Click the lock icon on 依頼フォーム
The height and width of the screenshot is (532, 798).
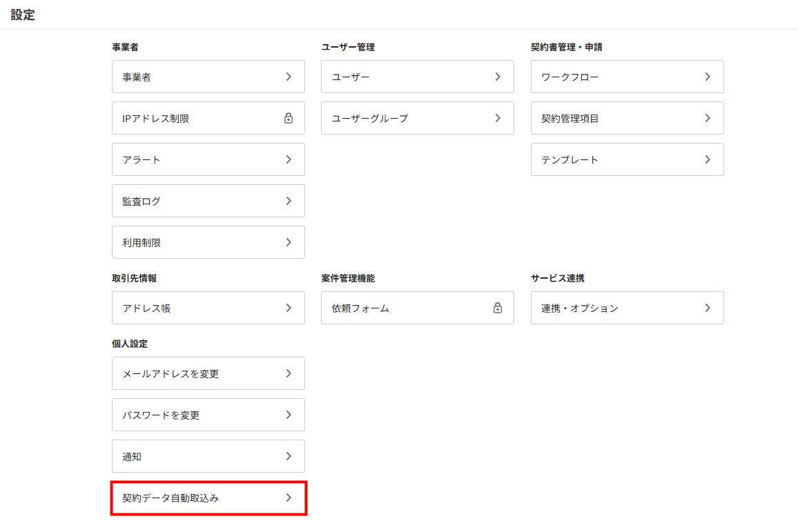pyautogui.click(x=498, y=308)
